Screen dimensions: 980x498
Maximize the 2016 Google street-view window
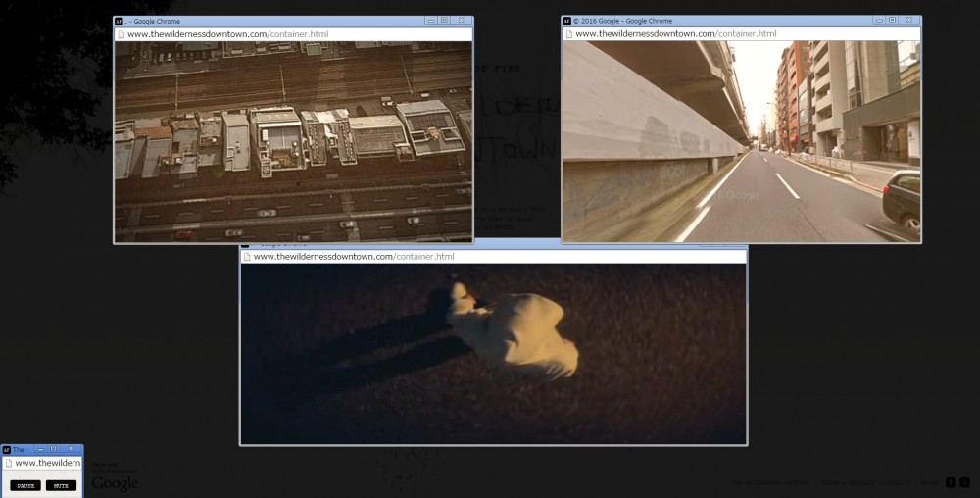click(x=893, y=20)
